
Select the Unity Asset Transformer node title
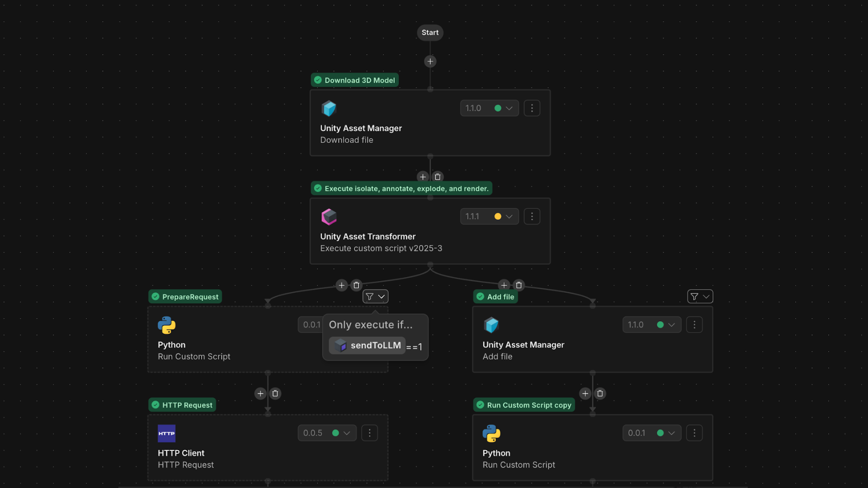pyautogui.click(x=368, y=236)
